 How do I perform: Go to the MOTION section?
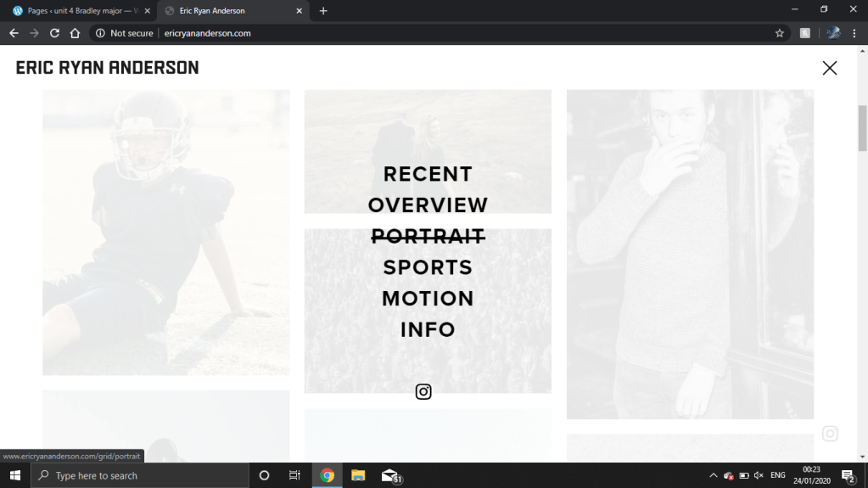tap(428, 299)
